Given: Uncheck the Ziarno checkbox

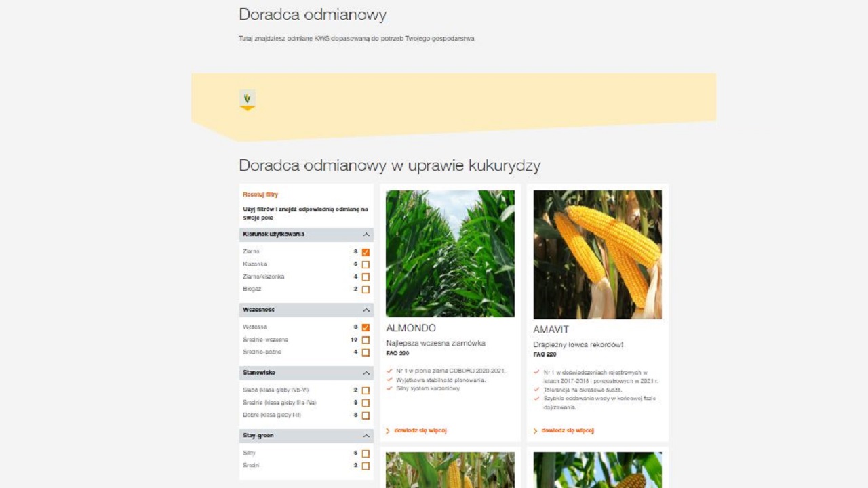Looking at the screenshot, I should click(x=366, y=252).
